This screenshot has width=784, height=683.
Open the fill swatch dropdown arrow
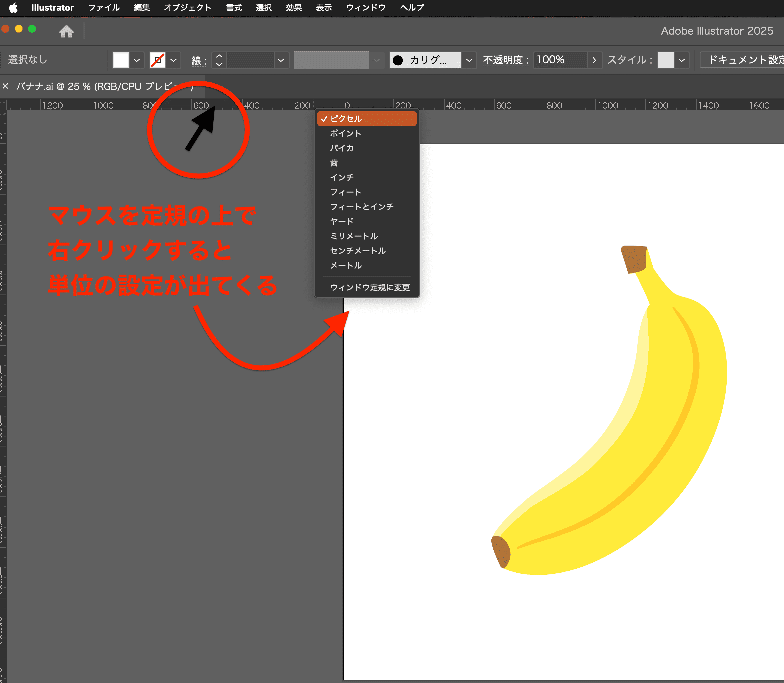point(137,60)
